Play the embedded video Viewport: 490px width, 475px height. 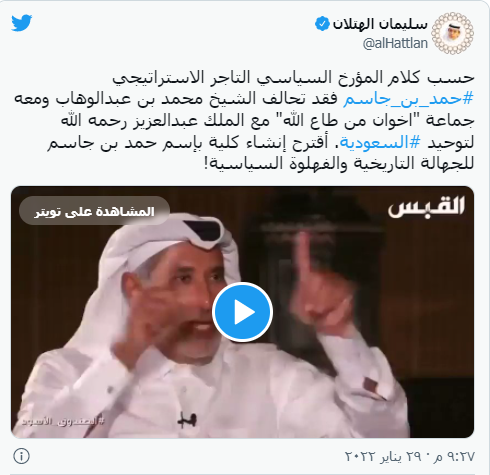coord(242,312)
